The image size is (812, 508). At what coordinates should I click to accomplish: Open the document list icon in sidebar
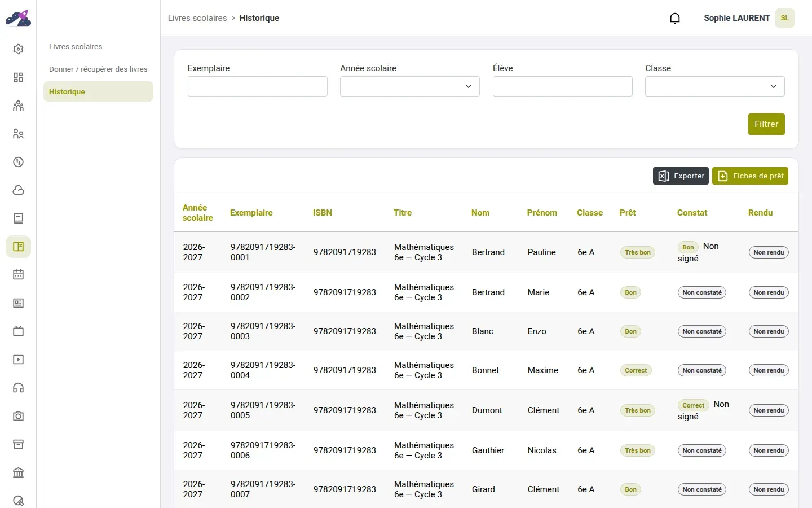(x=18, y=218)
